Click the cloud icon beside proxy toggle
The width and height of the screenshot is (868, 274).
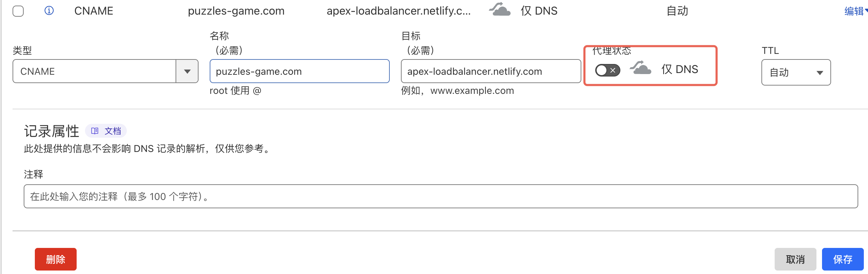[641, 68]
